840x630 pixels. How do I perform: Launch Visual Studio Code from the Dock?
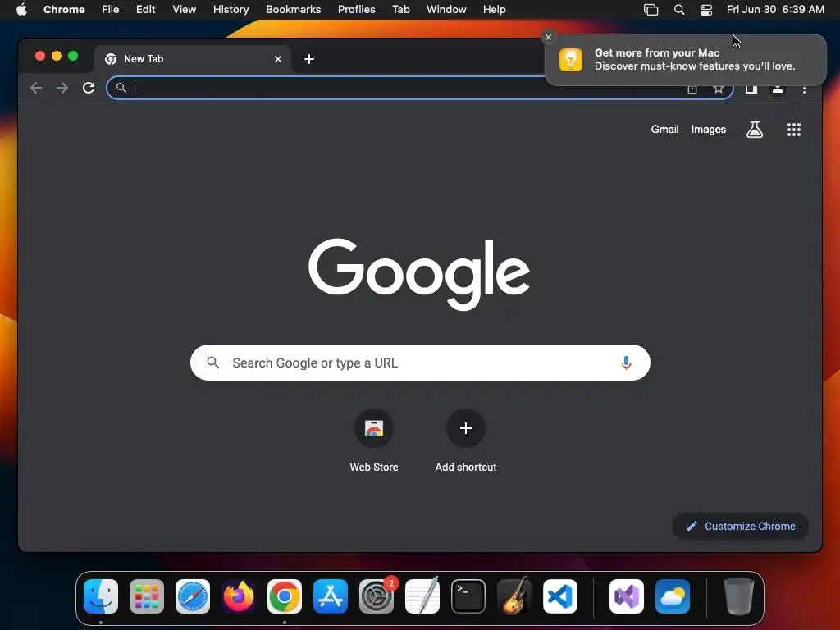coord(560,596)
